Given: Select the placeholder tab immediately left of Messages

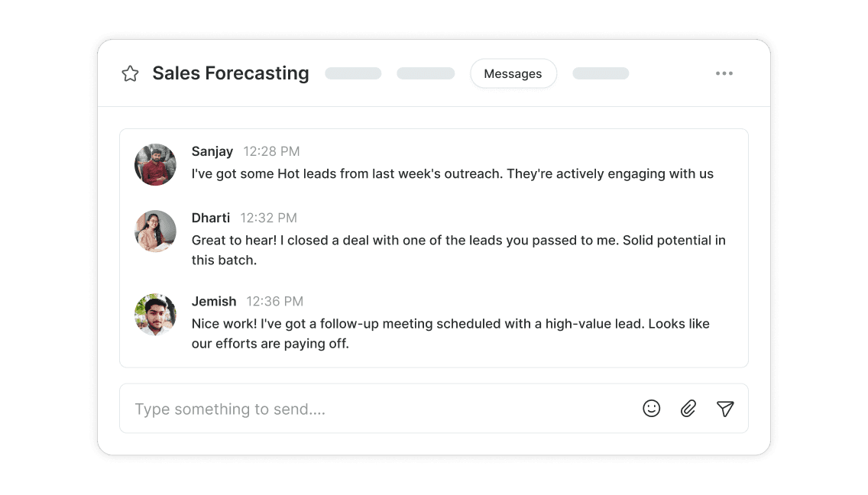Looking at the screenshot, I should [x=426, y=74].
